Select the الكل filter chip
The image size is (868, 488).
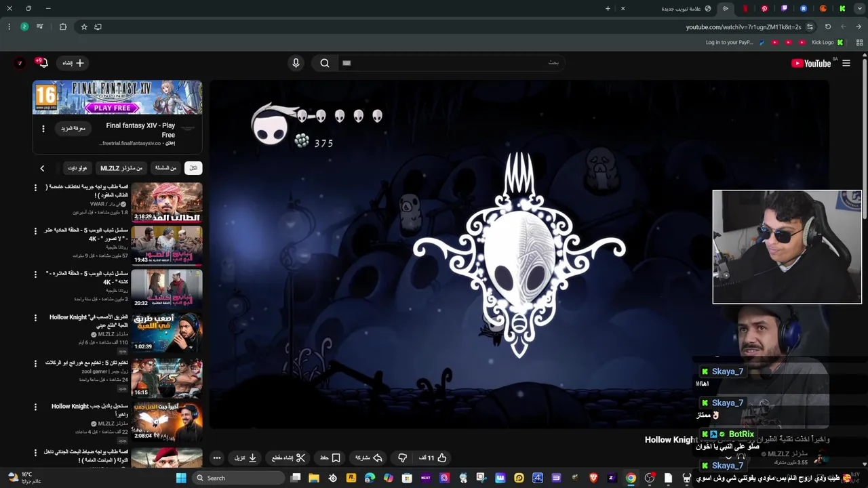click(x=193, y=168)
